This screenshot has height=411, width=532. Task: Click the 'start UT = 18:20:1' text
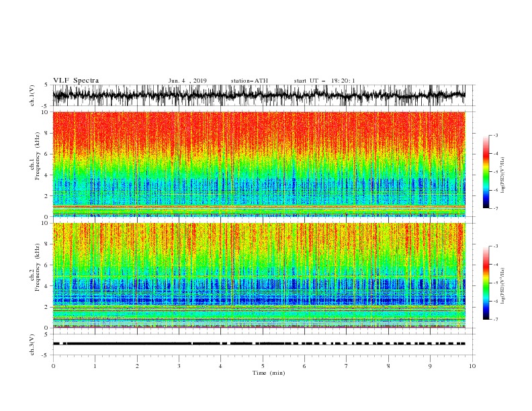[324, 81]
